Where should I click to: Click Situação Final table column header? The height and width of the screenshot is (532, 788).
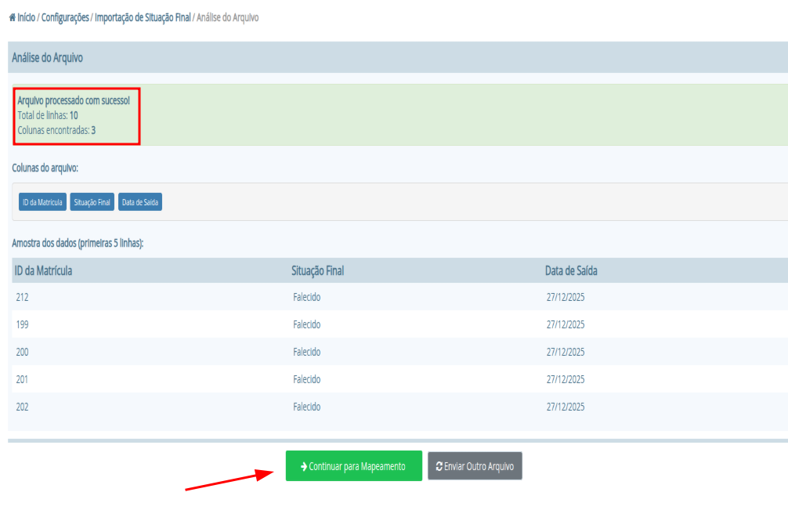pos(317,270)
